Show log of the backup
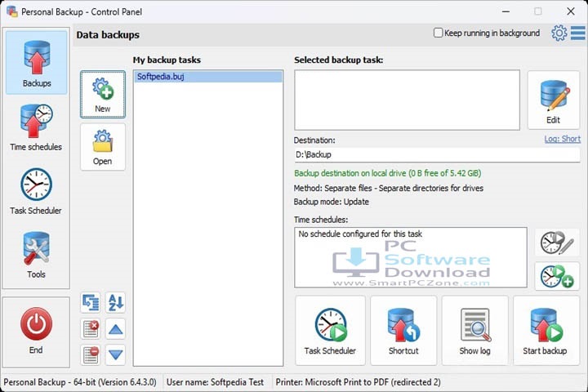 tap(474, 331)
